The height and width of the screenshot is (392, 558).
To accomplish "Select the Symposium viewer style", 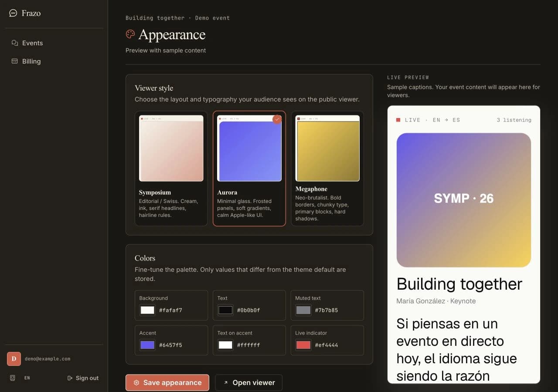I will point(171,169).
